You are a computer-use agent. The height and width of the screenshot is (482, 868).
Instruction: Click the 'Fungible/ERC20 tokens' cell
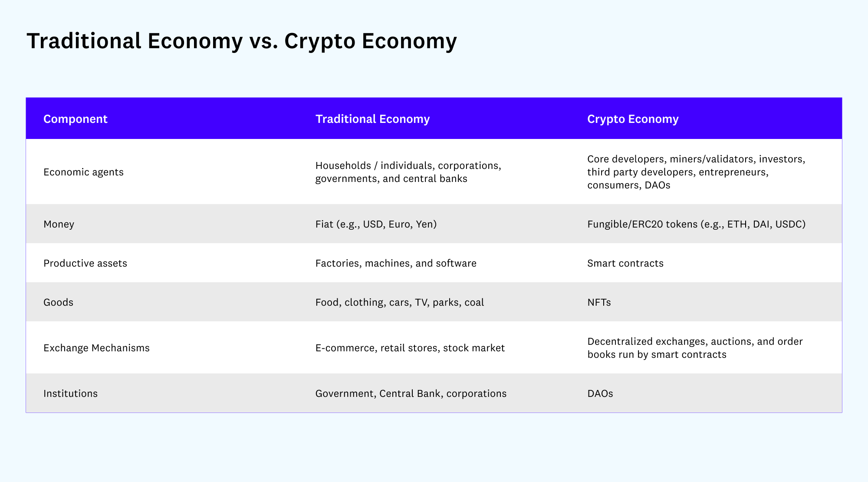696,224
